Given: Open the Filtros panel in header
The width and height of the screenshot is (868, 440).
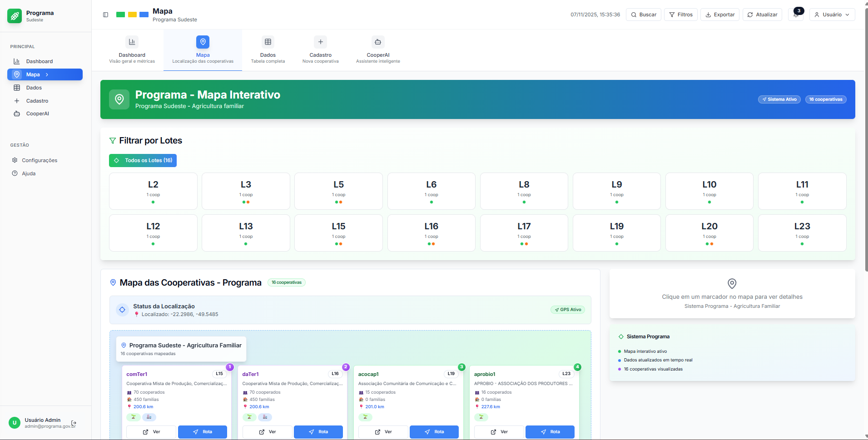Looking at the screenshot, I should (680, 15).
